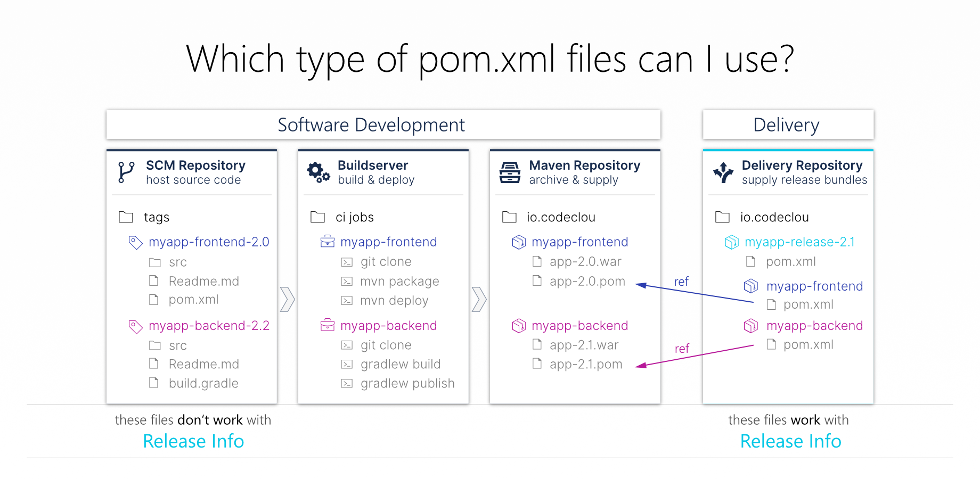Click git clone under Buildserver myapp-frontend
The height and width of the screenshot is (479, 980).
(x=386, y=262)
